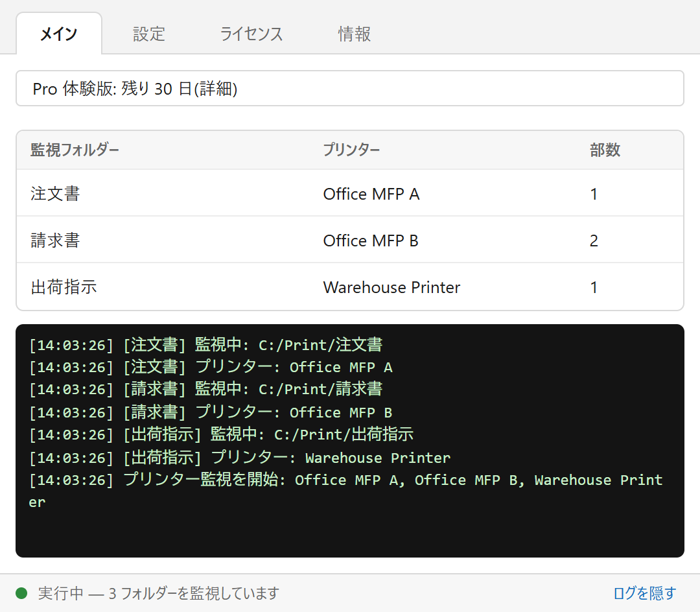Select the 注文書 folder cell
This screenshot has height=612, width=700.
55,194
